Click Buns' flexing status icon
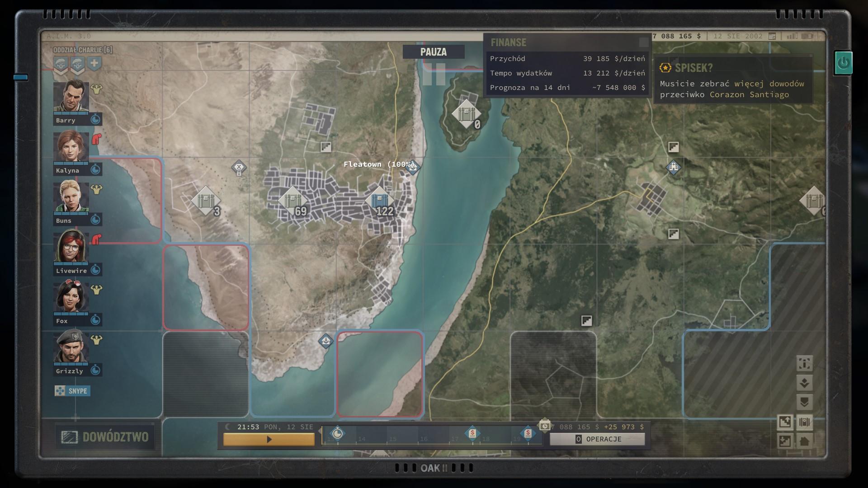 pyautogui.click(x=96, y=189)
